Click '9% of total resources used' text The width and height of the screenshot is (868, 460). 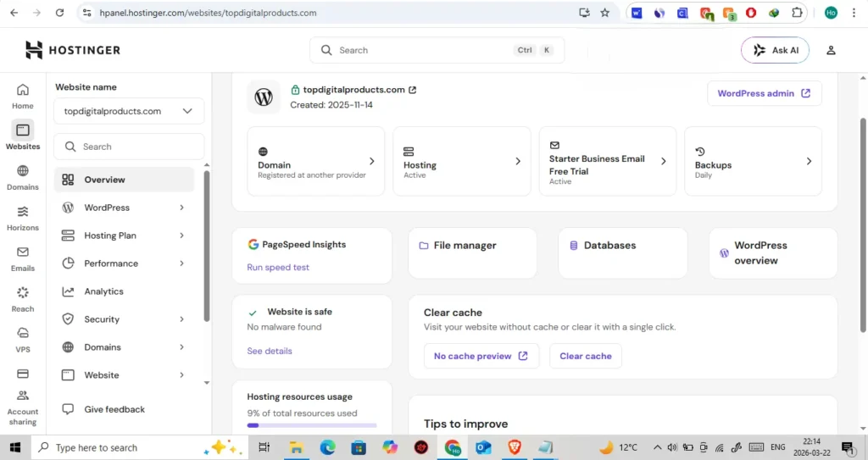point(302,413)
